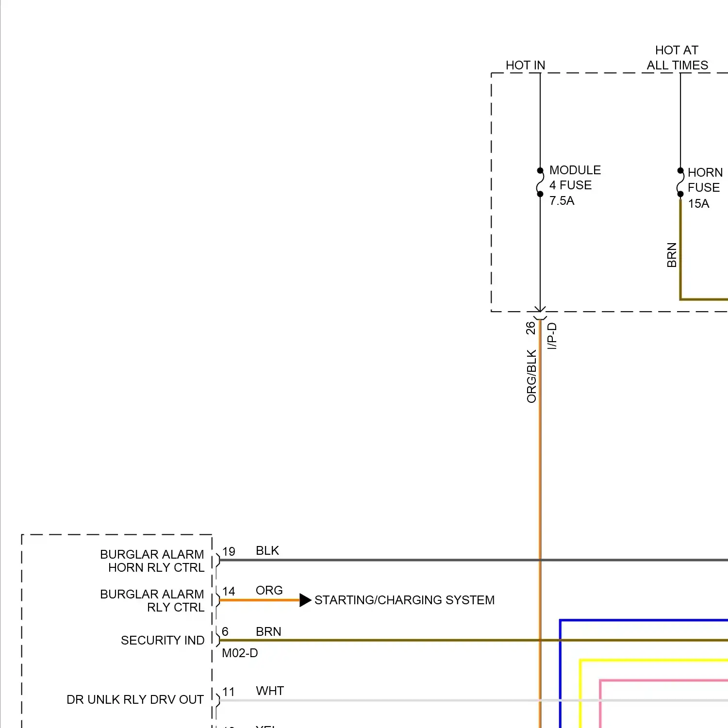Click the vertical ORG/BLK wire label
Viewport: 728px width, 728px height.
coord(532,376)
